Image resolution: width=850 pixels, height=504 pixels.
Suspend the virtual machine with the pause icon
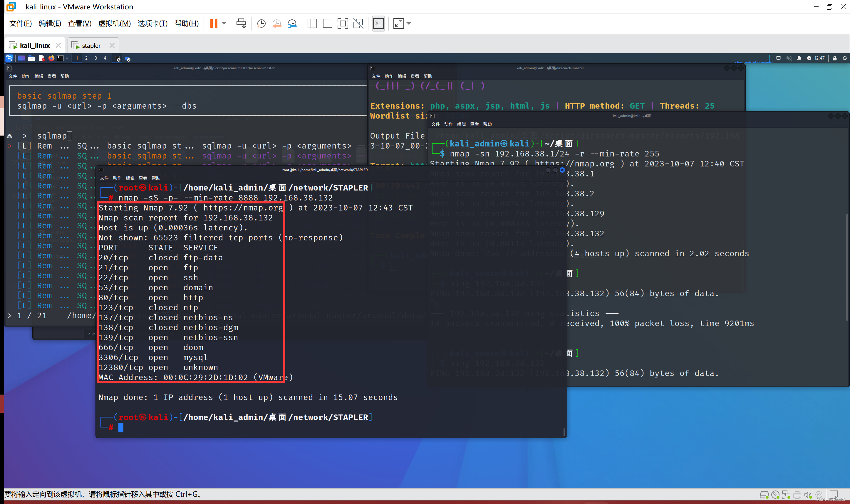(213, 23)
